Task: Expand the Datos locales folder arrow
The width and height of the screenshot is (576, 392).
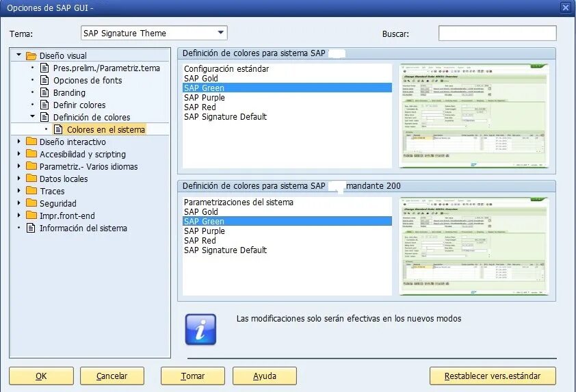Action: pyautogui.click(x=18, y=179)
